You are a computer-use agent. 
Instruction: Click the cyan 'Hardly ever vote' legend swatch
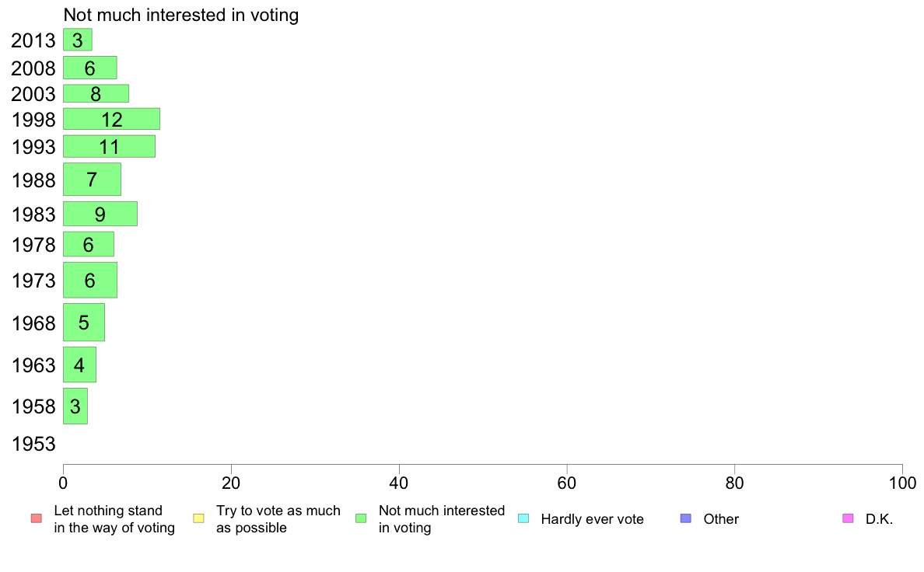523,518
